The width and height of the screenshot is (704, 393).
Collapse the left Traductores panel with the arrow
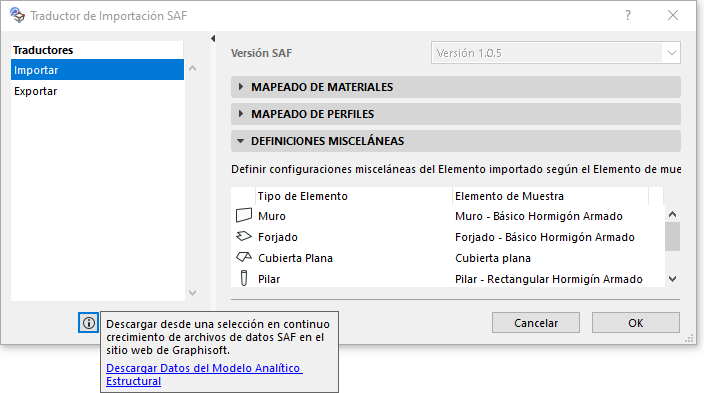[x=213, y=39]
